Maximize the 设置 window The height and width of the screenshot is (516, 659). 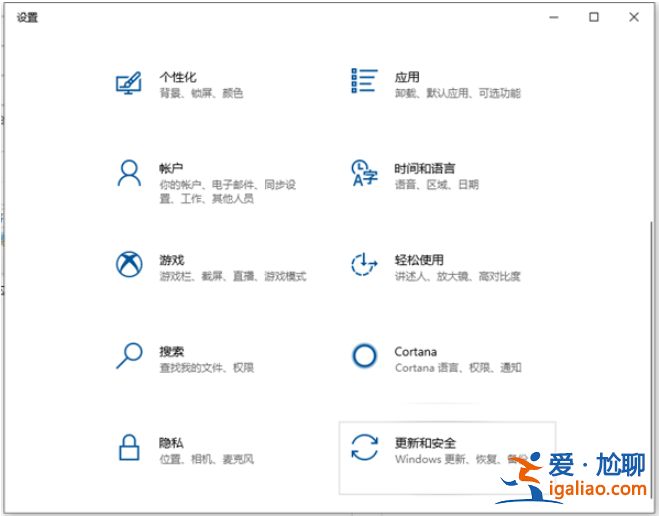[x=594, y=17]
